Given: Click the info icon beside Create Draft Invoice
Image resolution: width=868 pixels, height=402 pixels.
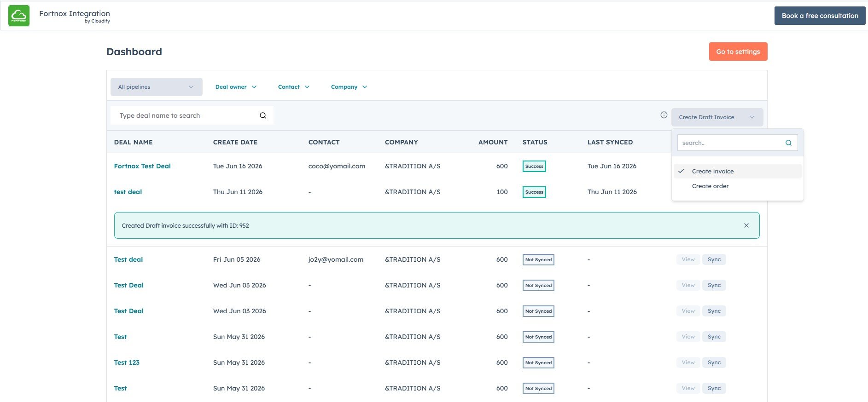Looking at the screenshot, I should tap(664, 115).
